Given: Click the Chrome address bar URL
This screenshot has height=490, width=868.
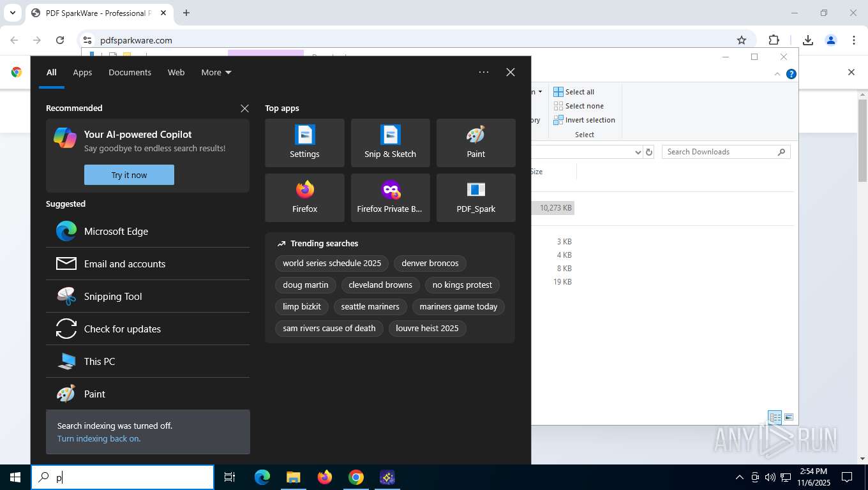Looking at the screenshot, I should [x=136, y=40].
